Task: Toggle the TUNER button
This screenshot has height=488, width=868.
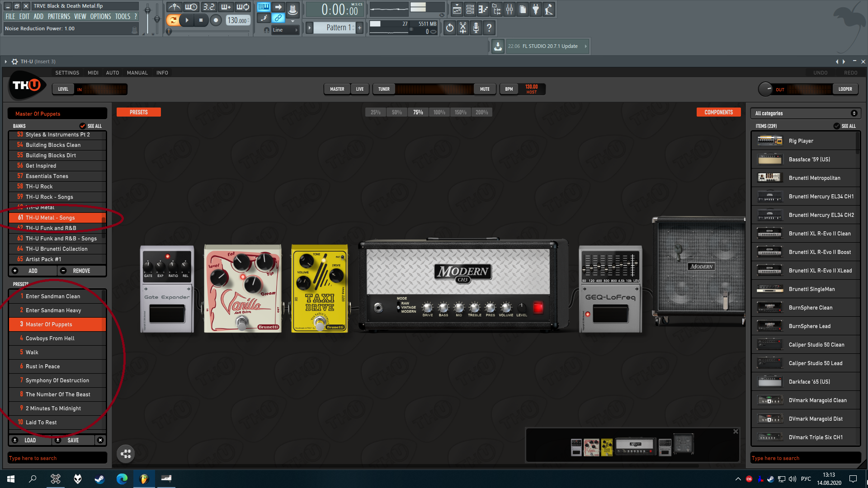Action: point(384,89)
